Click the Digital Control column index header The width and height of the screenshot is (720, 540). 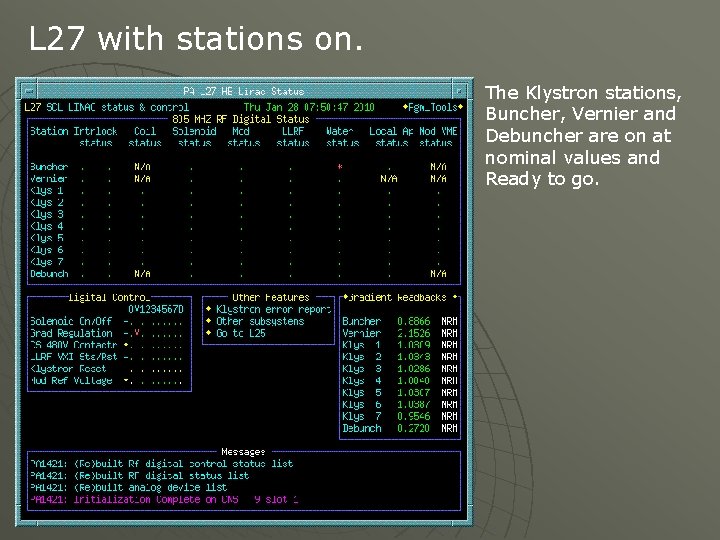coord(156,309)
